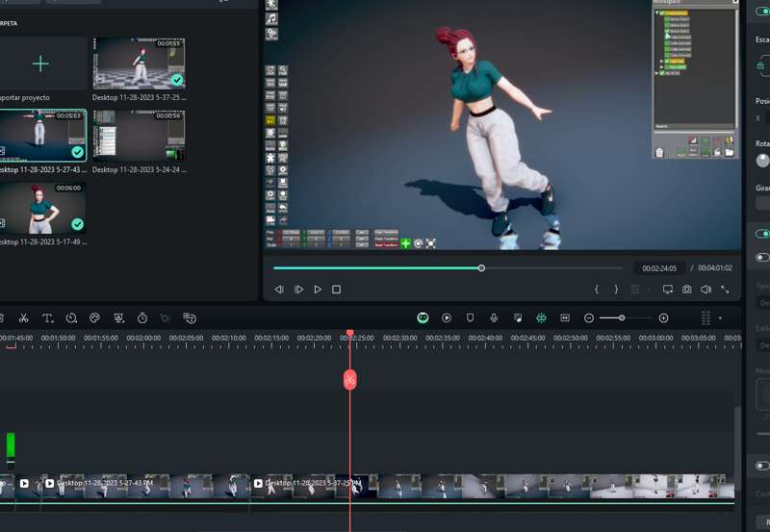The height and width of the screenshot is (532, 770).
Task: Take a snapshot with the camera icon
Action: pyautogui.click(x=686, y=290)
